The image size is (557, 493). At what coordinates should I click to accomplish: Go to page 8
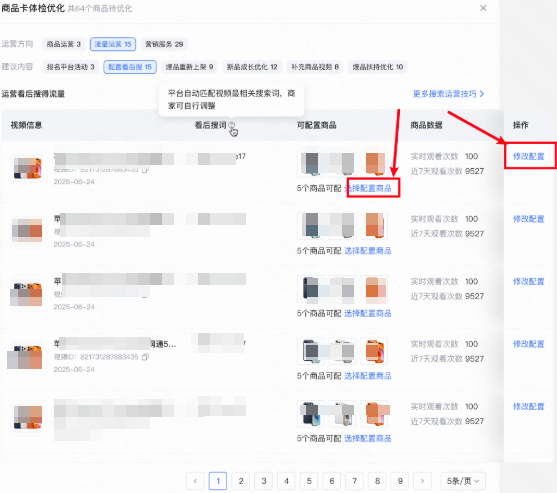[x=377, y=481]
